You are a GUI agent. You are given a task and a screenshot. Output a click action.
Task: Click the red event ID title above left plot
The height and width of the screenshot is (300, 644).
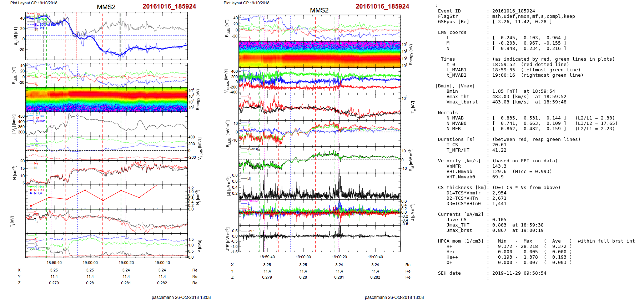pos(169,6)
